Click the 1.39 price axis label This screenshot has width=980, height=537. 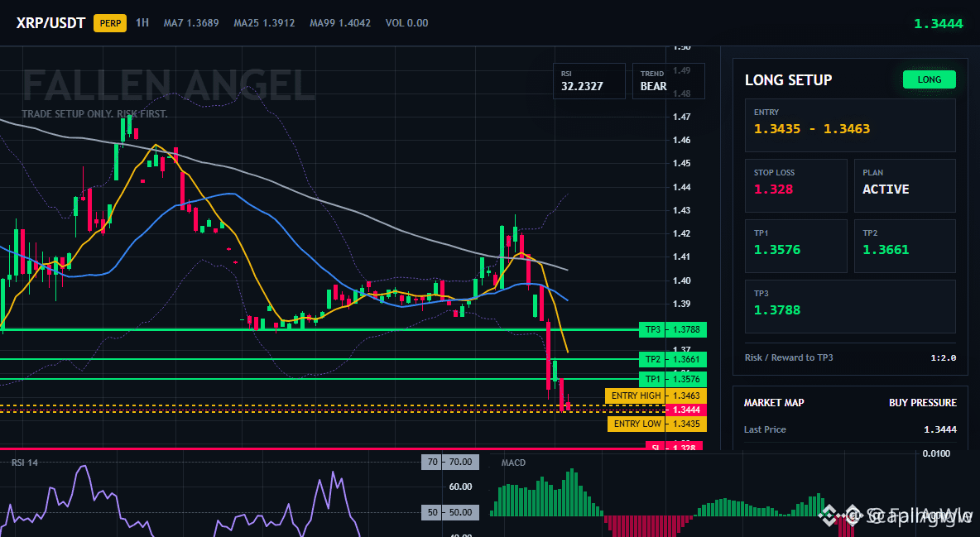tap(682, 304)
